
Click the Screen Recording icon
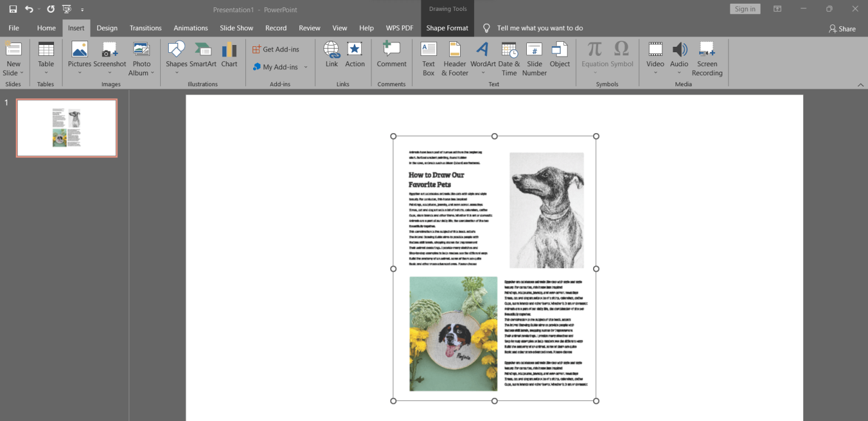[707, 59]
